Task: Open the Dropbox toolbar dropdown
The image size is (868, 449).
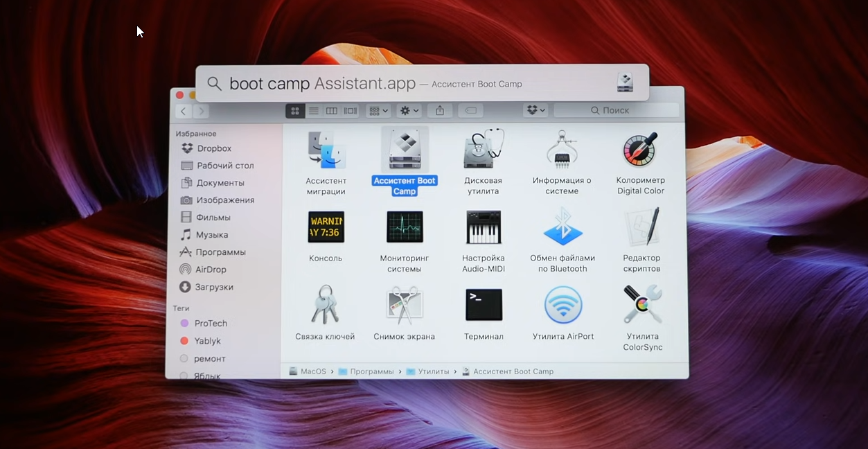Action: 535,111
